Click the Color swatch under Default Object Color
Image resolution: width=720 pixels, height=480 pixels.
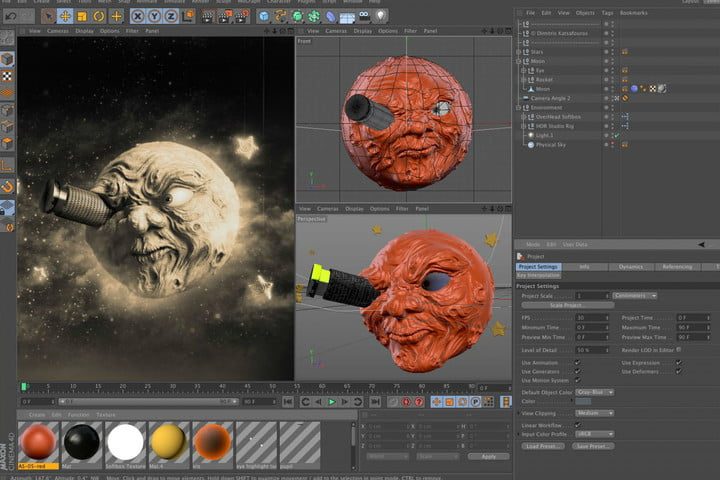583,401
